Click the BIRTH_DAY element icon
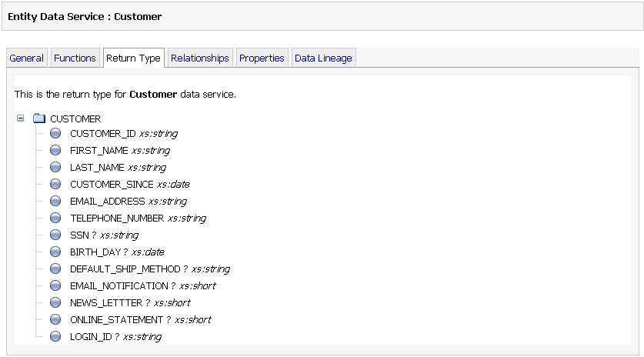 55,252
